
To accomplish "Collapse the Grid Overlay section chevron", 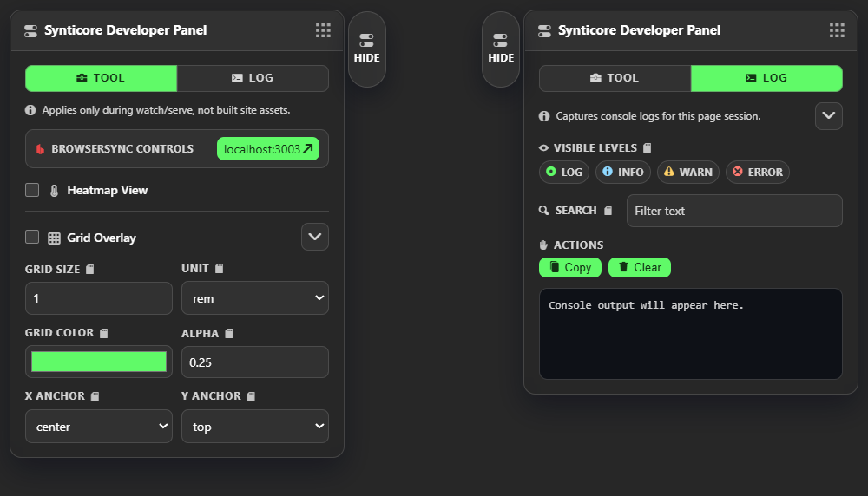I will (314, 237).
